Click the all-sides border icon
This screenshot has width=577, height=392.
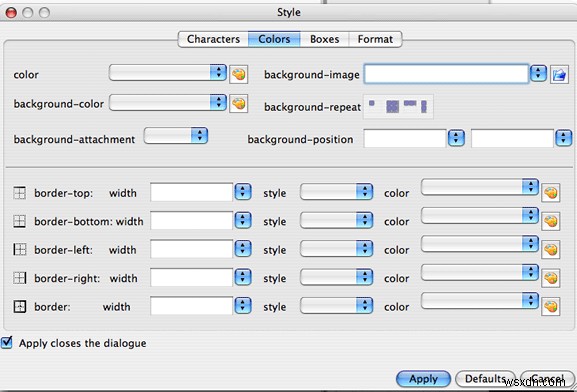pyautogui.click(x=20, y=306)
